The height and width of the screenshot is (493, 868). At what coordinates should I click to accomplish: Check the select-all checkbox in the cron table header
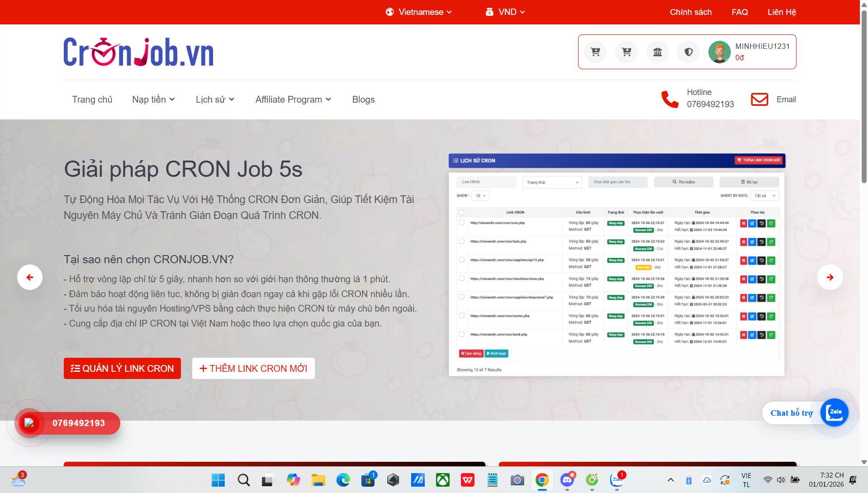point(461,212)
